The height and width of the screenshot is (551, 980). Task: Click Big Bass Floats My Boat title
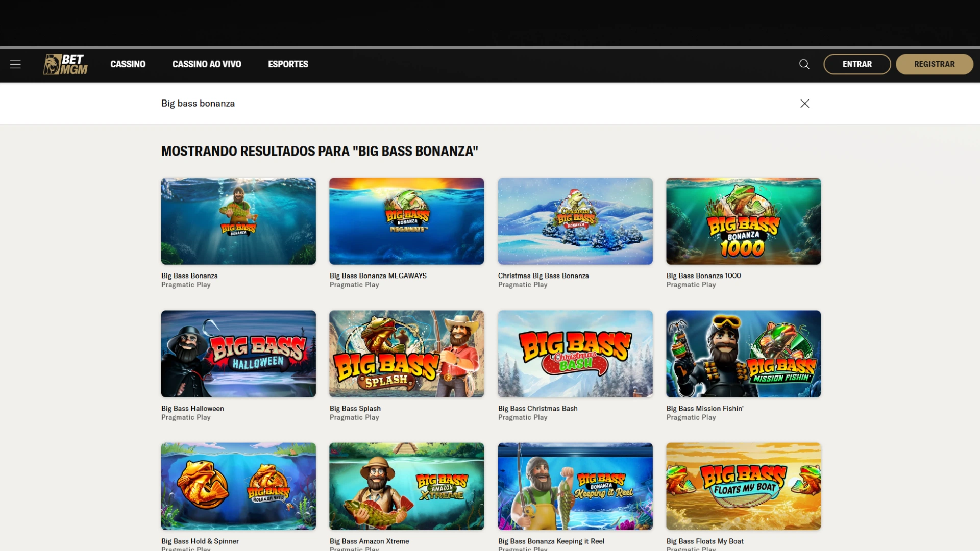pos(704,541)
